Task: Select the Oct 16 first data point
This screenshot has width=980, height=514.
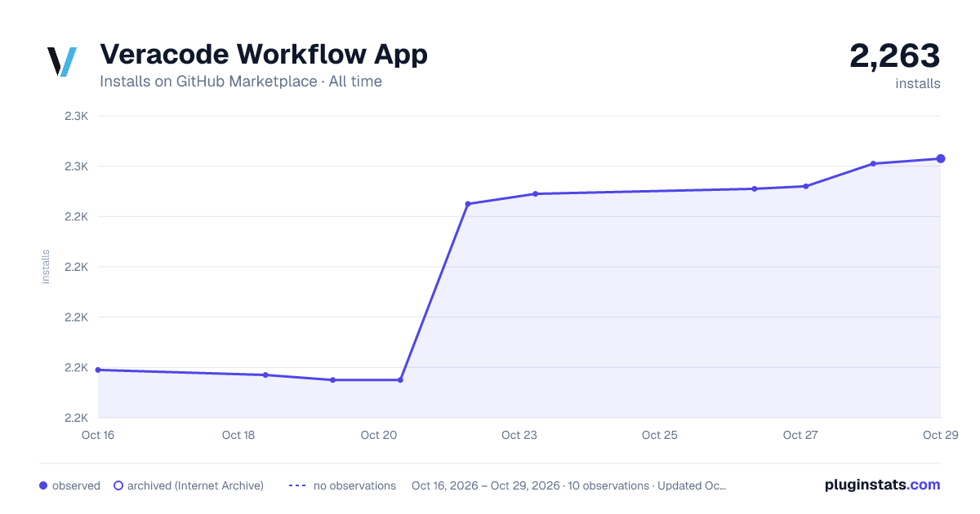Action: (98, 370)
